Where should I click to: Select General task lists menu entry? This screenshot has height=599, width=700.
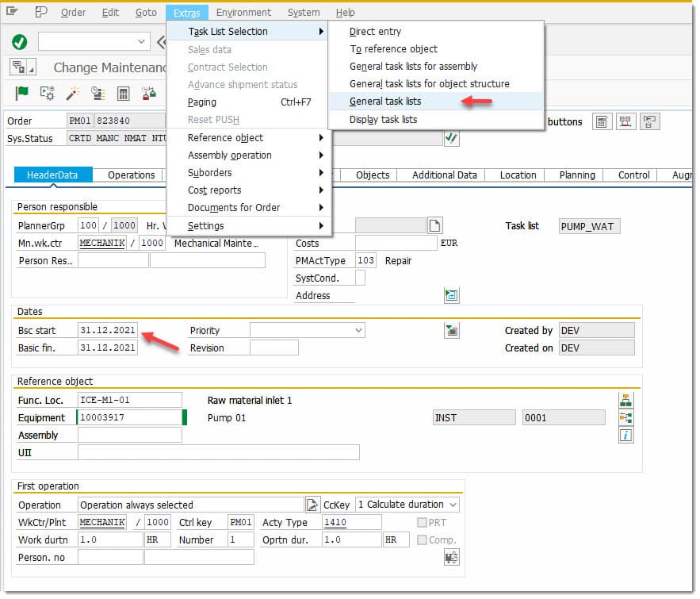(x=385, y=102)
